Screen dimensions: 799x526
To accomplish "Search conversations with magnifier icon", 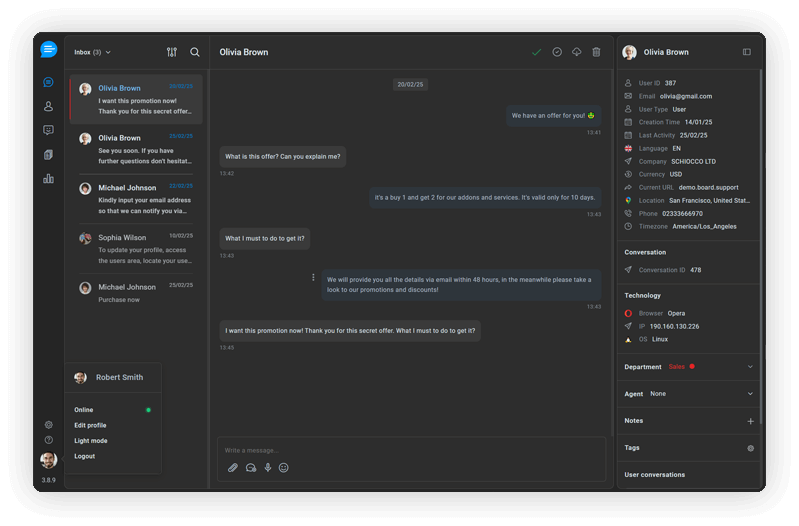I will click(x=195, y=52).
